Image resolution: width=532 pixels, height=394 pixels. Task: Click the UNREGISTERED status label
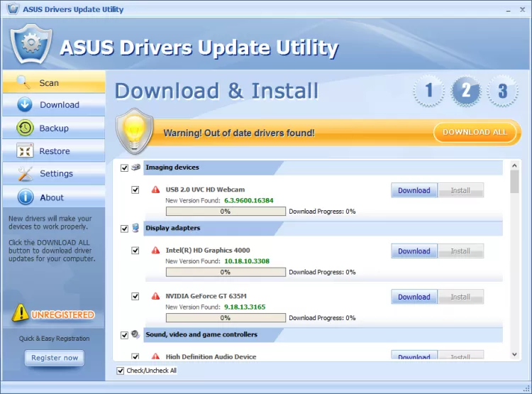pos(62,315)
